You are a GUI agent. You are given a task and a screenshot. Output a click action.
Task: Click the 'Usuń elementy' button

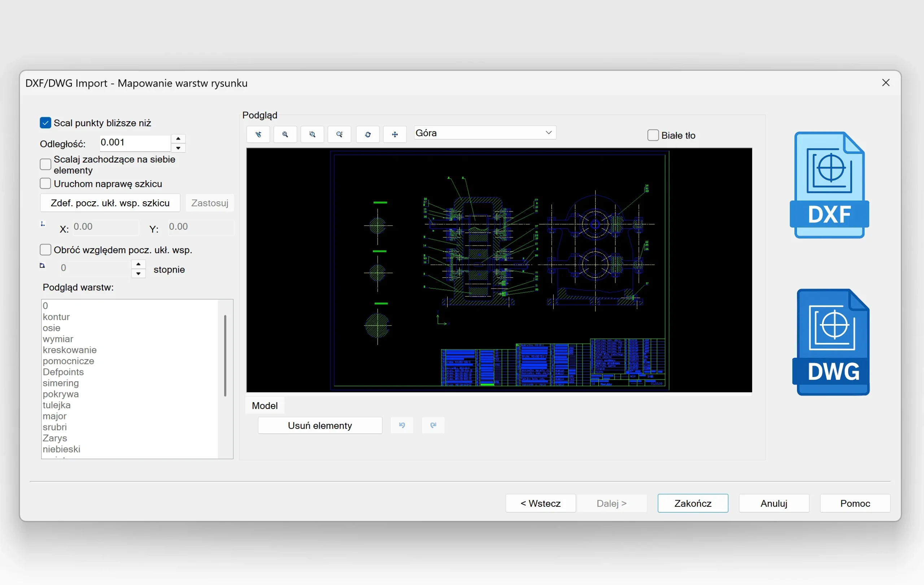(x=320, y=426)
